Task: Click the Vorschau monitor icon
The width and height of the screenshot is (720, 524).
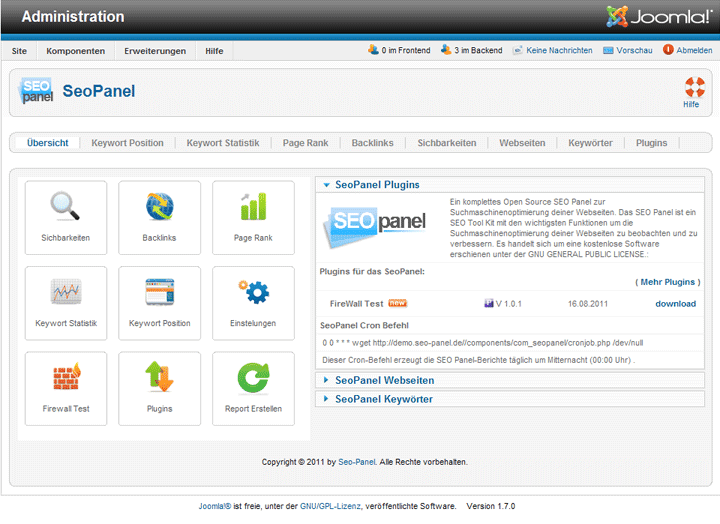Action: [x=608, y=50]
